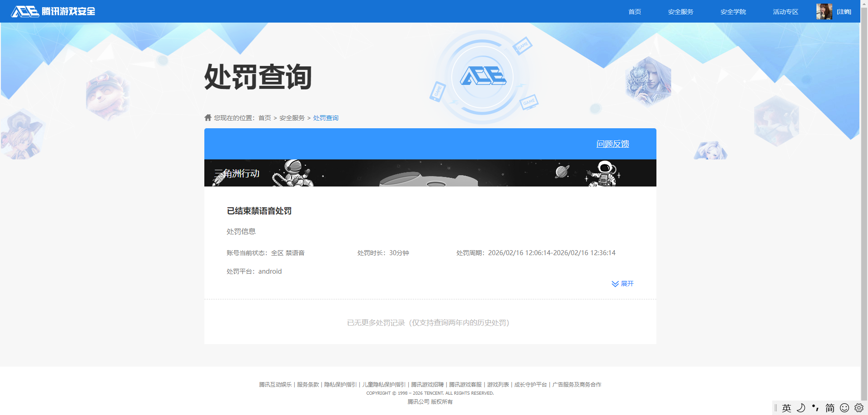Click the [注销] logout link

click(844, 12)
